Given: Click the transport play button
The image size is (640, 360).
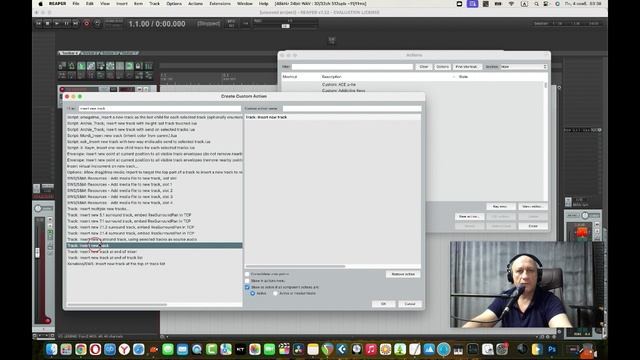Looking at the screenshot, I should click(57, 24).
